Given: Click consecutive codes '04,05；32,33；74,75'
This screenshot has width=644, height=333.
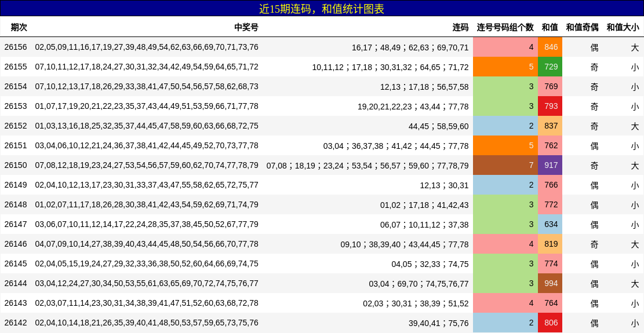Looking at the screenshot, I should (x=430, y=264).
